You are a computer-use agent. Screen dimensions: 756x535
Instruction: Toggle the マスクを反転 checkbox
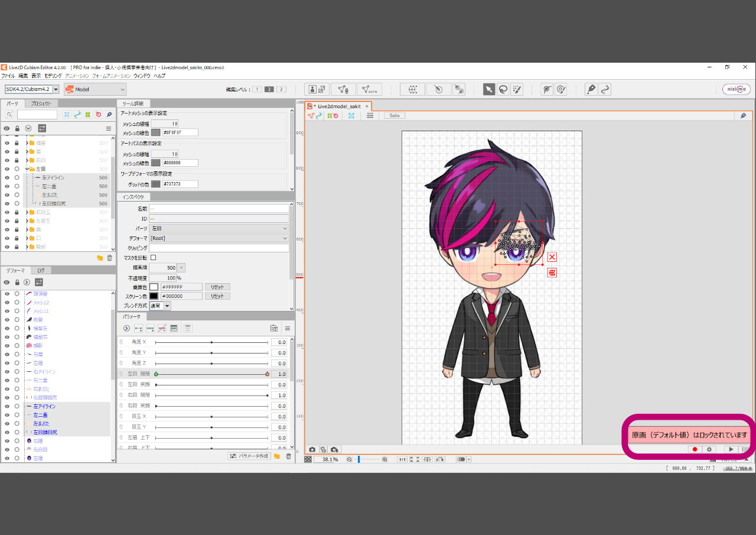(x=154, y=258)
